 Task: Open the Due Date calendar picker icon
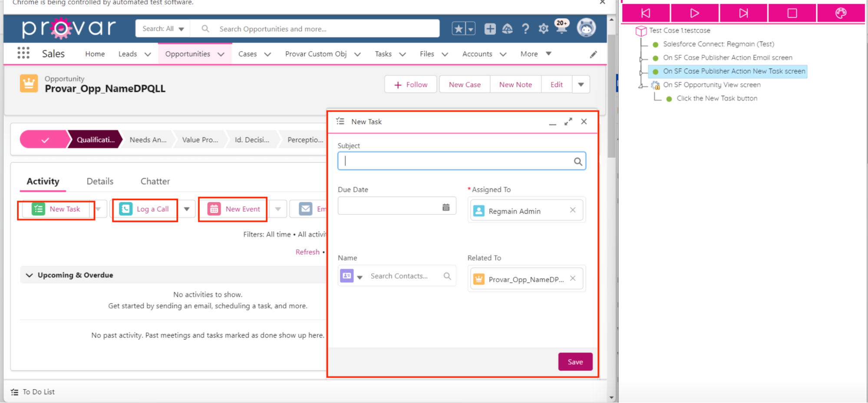pos(446,207)
